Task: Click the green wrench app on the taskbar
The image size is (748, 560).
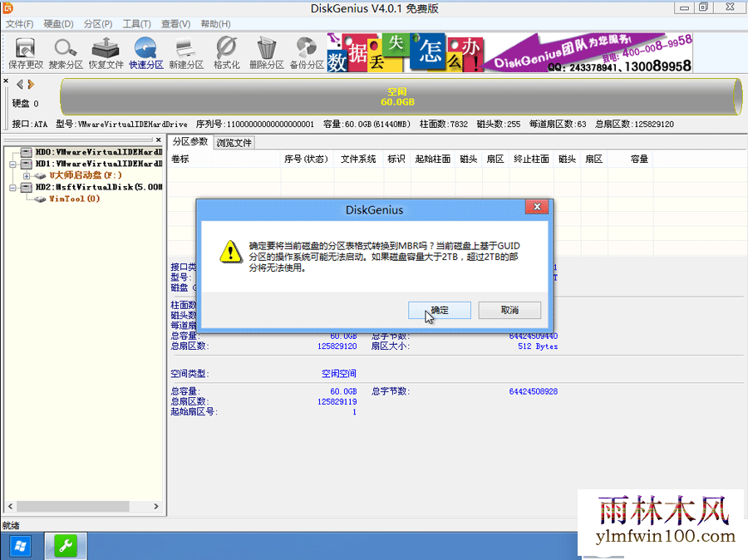Action: [x=66, y=546]
